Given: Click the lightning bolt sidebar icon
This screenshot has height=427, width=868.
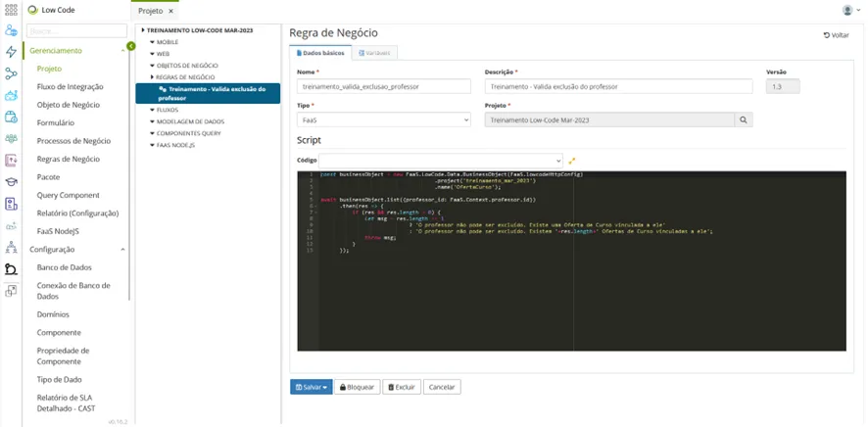Looking at the screenshot, I should point(11,52).
